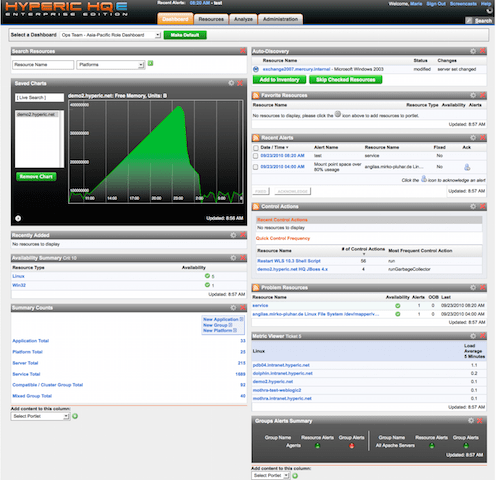Open Control Actions RSS feed
This screenshot has width=496, height=480.
(256, 207)
